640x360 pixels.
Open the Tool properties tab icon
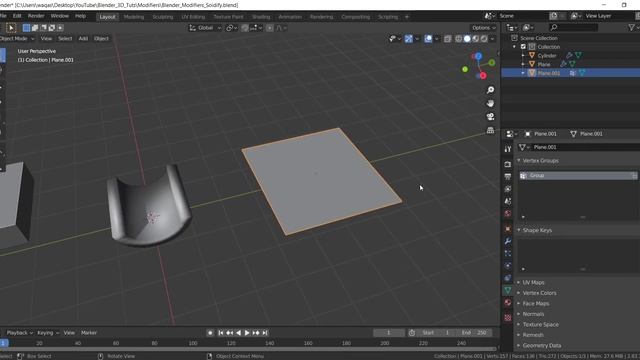[x=507, y=149]
